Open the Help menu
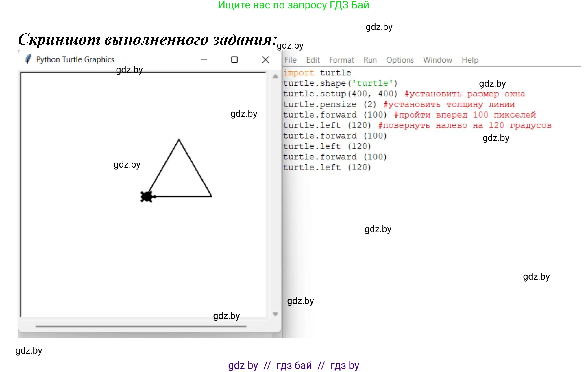Image resolution: width=588 pixels, height=372 pixels. click(x=470, y=60)
